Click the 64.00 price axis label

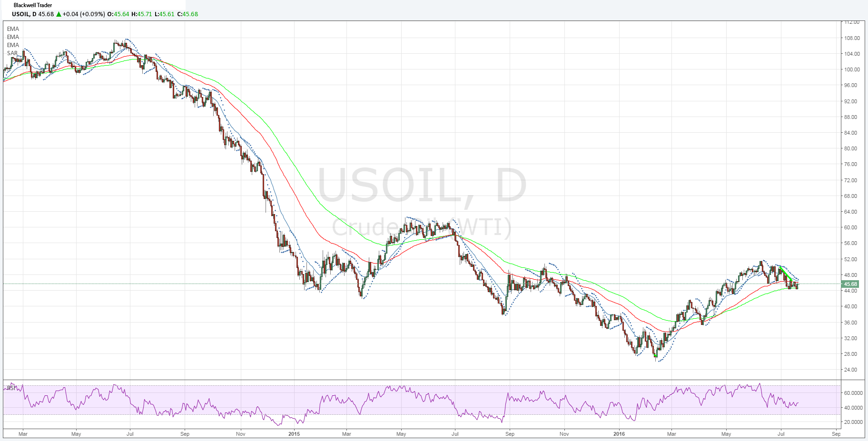coord(850,212)
